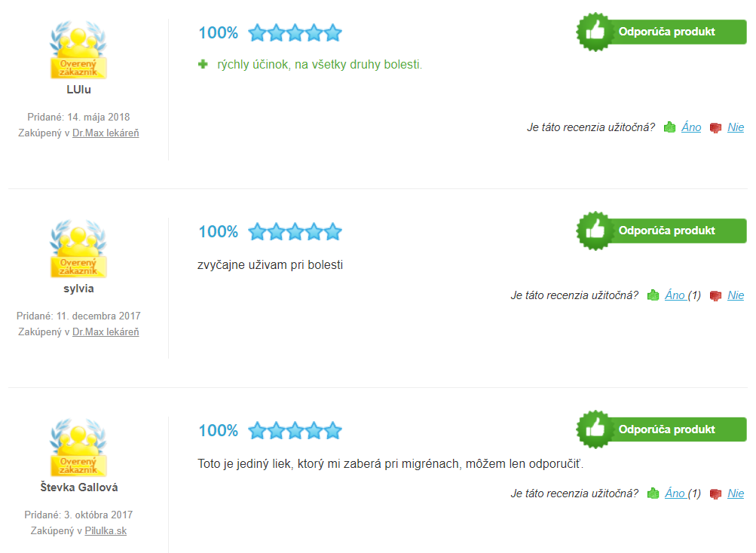The width and height of the screenshot is (756, 553).
Task: Click green thumbs-up icon in sylvia's review
Action: tap(653, 295)
